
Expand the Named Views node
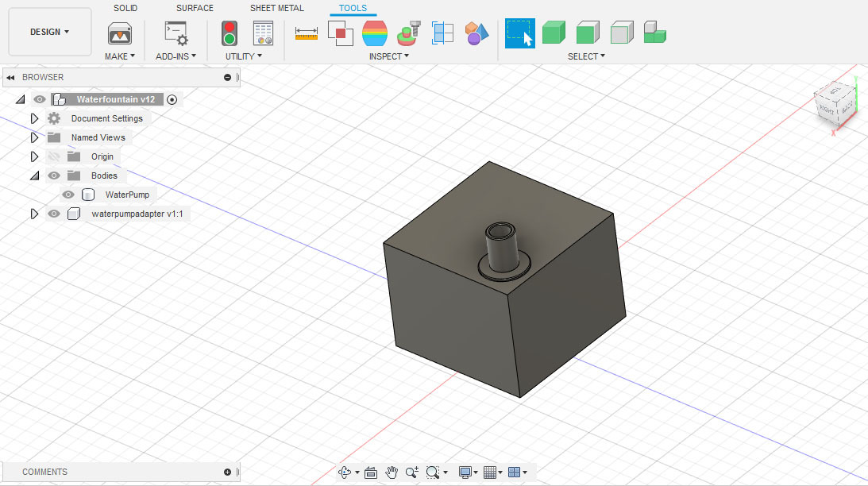34,137
